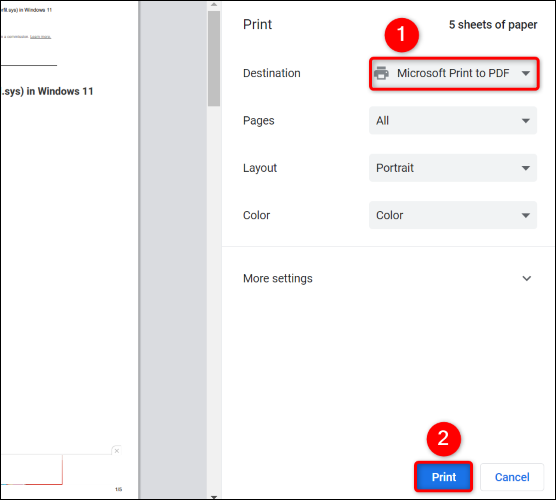Expand More settings with the chevron
Image resolution: width=556 pixels, height=500 pixels.
pos(527,278)
